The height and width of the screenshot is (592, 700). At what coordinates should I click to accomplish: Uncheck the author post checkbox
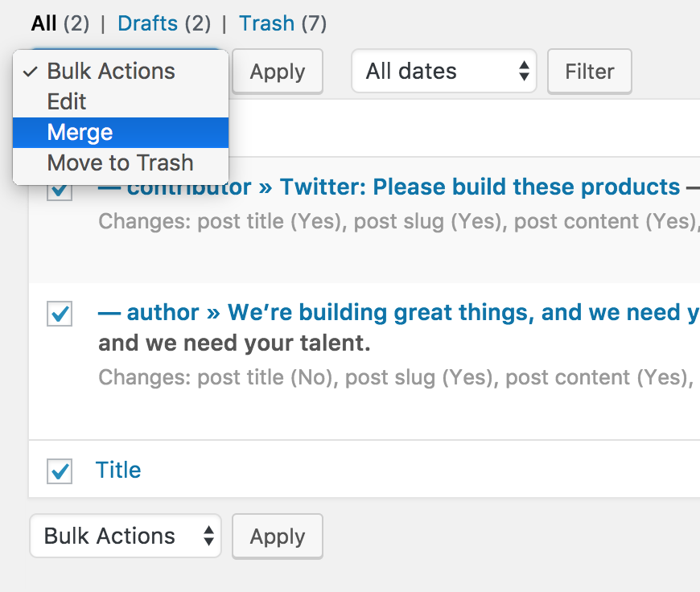click(x=60, y=314)
